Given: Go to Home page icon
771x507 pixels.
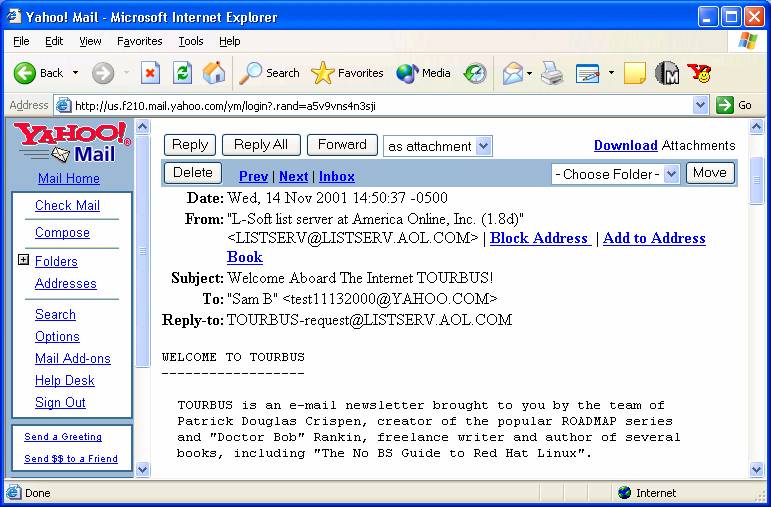Looking at the screenshot, I should (214, 73).
